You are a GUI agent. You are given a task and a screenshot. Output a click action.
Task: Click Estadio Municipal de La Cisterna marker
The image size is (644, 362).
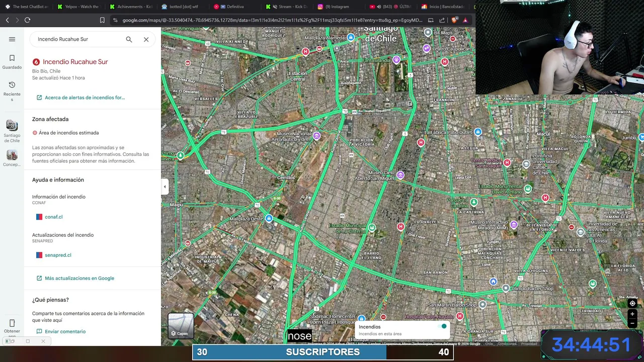(371, 228)
